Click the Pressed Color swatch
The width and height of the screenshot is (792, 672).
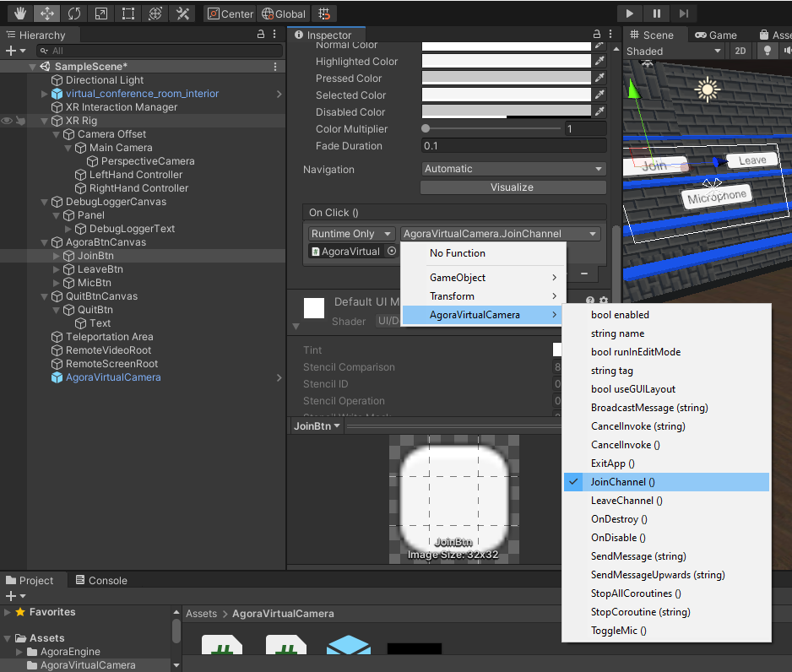click(x=506, y=79)
